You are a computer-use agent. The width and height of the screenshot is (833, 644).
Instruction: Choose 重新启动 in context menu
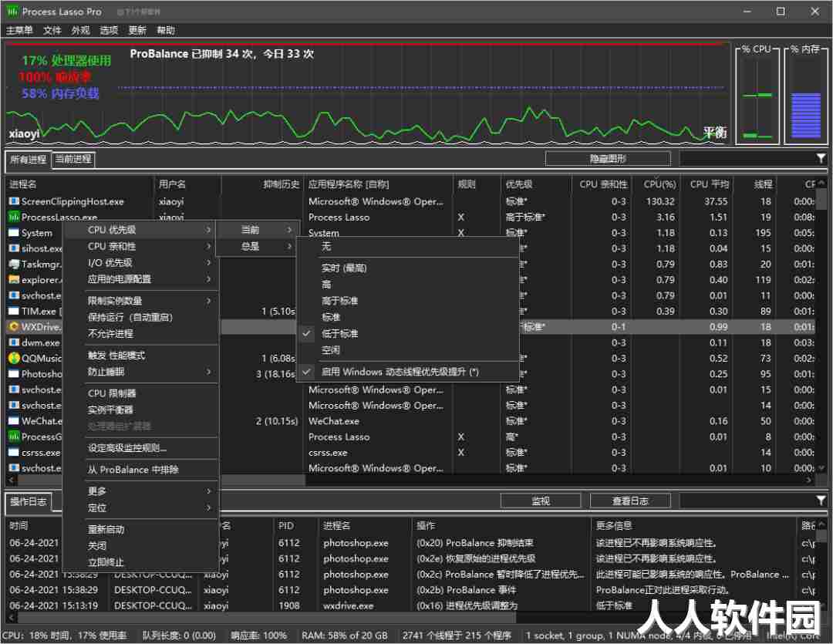click(x=141, y=529)
